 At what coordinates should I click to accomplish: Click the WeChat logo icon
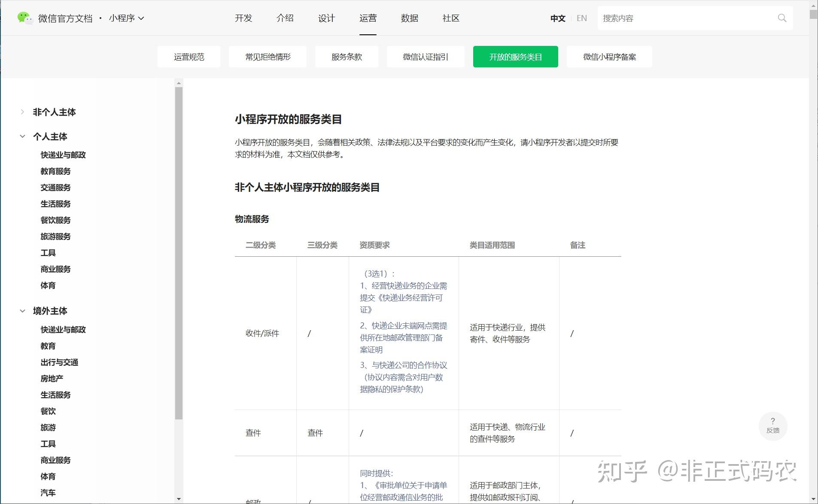[24, 18]
